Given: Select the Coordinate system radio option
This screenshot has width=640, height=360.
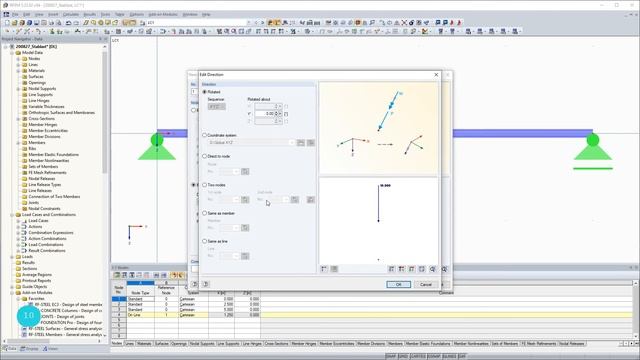Looking at the screenshot, I should pyautogui.click(x=204, y=135).
